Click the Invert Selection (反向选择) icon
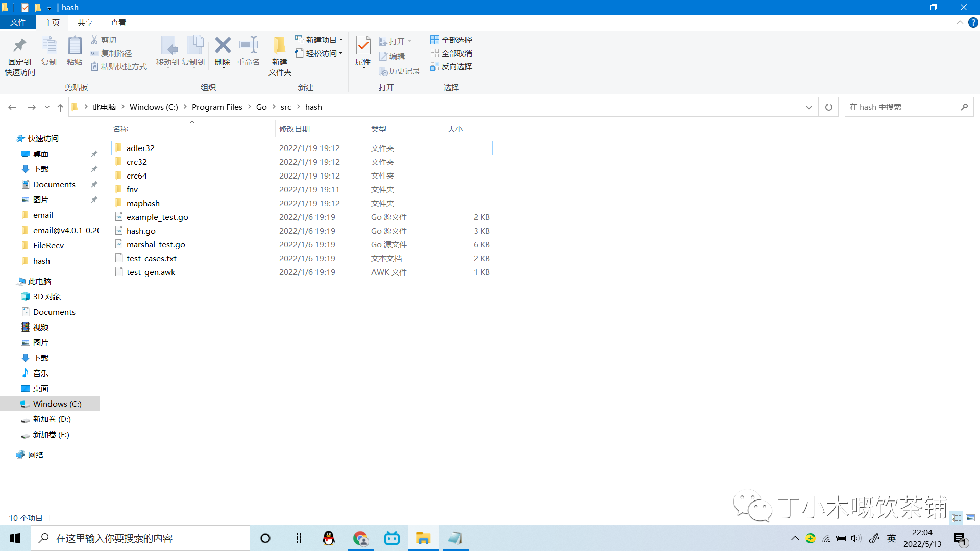The width and height of the screenshot is (980, 551). pos(435,66)
